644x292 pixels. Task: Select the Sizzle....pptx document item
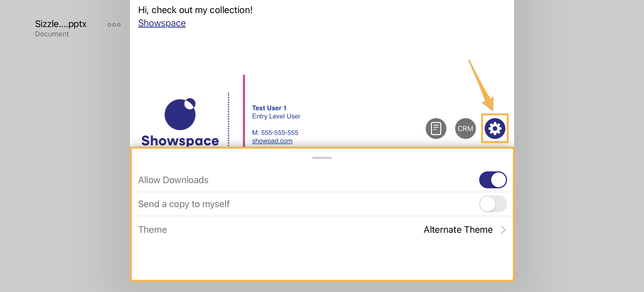[x=61, y=24]
